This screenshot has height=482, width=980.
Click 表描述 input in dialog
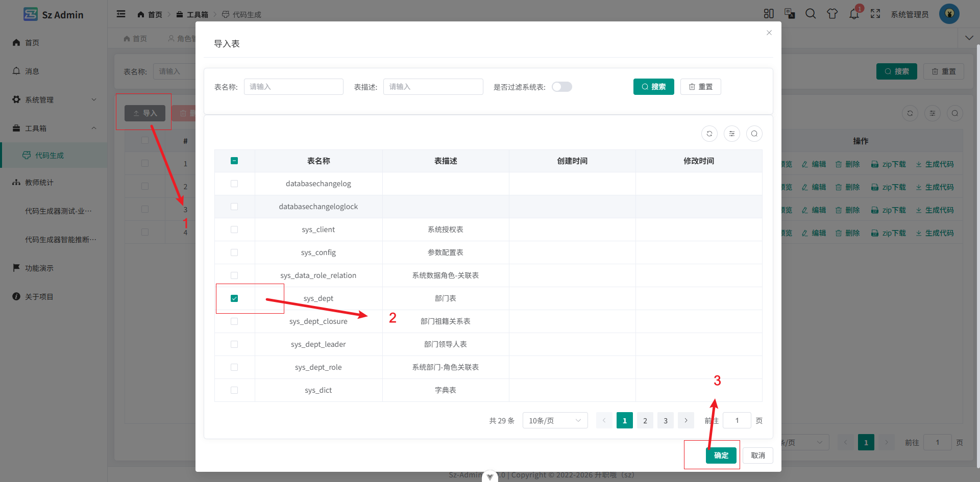[x=433, y=87]
